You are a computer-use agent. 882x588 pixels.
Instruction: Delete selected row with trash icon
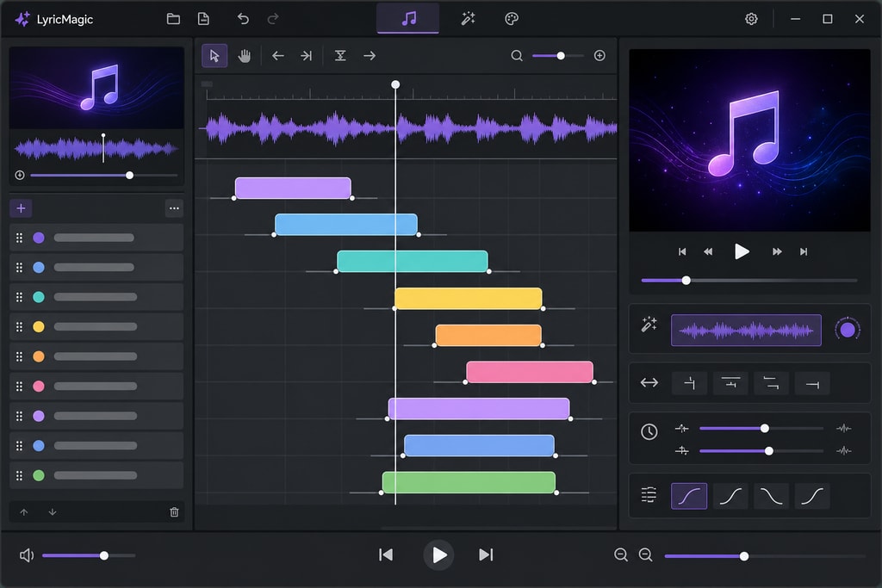[x=174, y=512]
